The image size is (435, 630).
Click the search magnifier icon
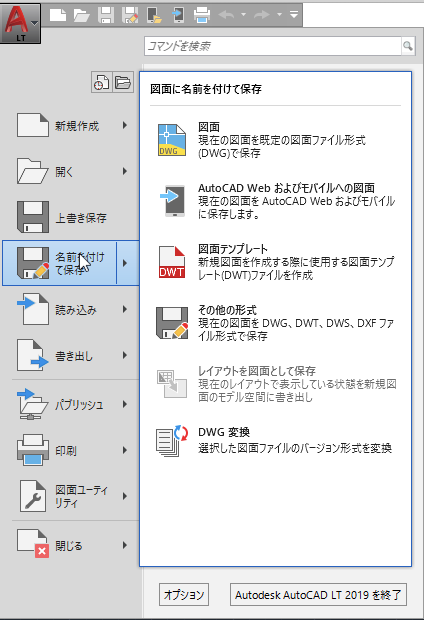point(408,46)
